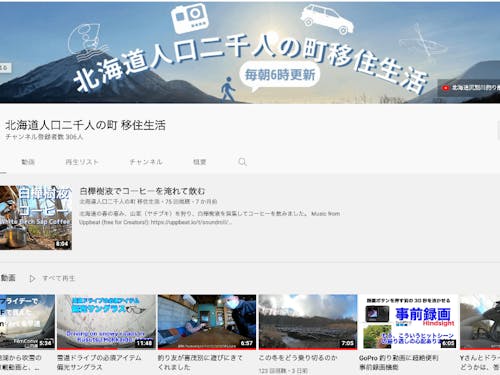Switch to the 再生リスト tab
This screenshot has width=500, height=375.
[82, 162]
